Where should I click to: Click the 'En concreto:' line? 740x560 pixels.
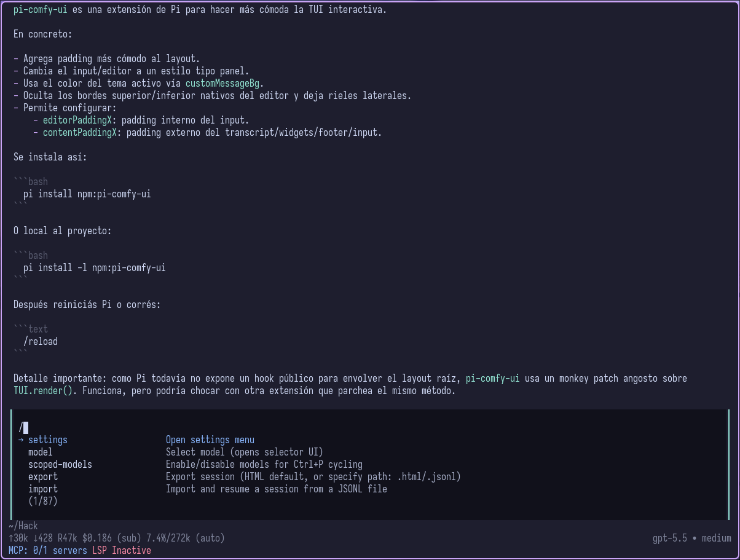pyautogui.click(x=43, y=34)
